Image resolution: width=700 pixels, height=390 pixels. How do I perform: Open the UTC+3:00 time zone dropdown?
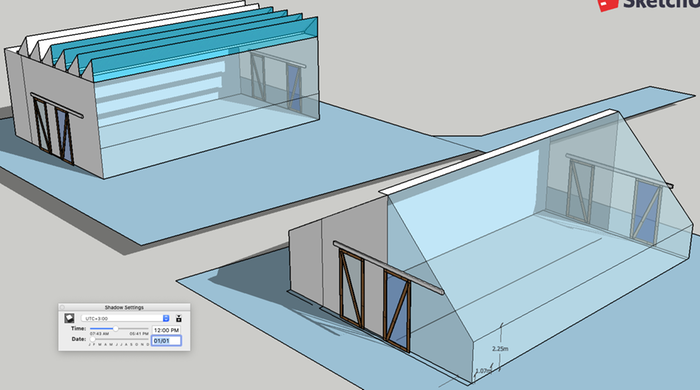[125, 318]
